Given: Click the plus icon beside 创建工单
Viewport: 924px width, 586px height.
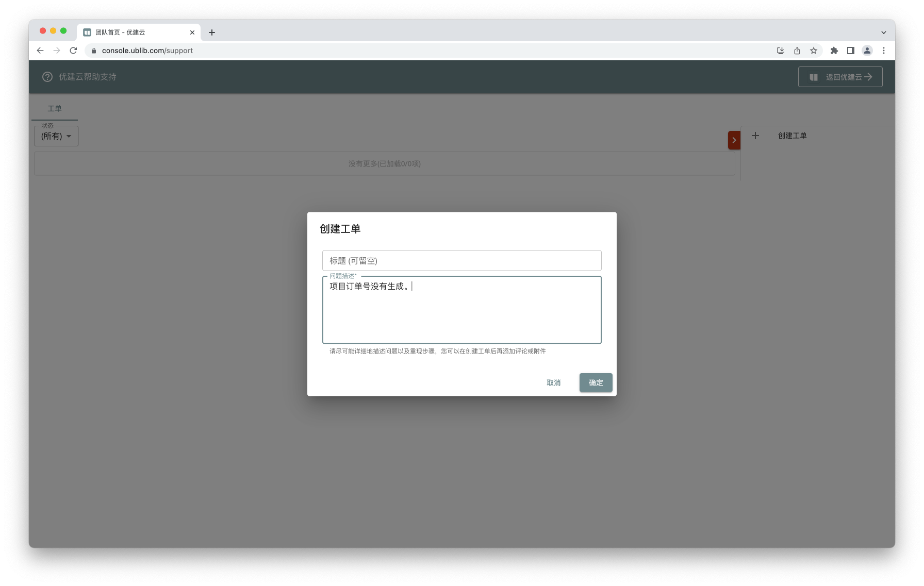Looking at the screenshot, I should point(755,136).
